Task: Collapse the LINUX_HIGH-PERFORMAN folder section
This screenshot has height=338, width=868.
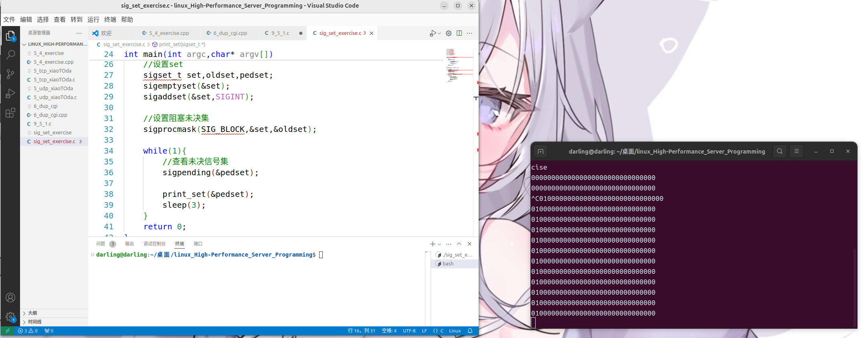Action: (x=55, y=44)
